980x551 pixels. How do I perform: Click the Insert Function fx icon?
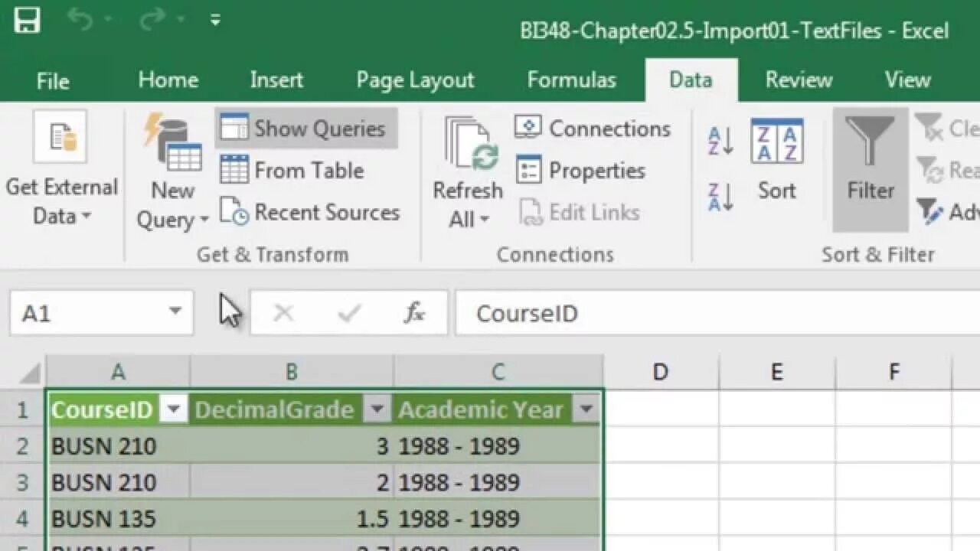coord(414,313)
